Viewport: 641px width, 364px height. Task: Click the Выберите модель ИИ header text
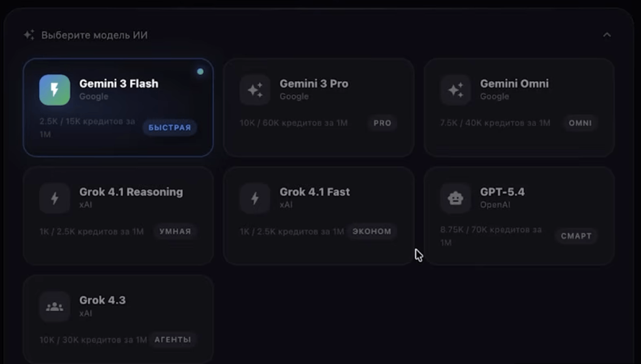pos(94,35)
